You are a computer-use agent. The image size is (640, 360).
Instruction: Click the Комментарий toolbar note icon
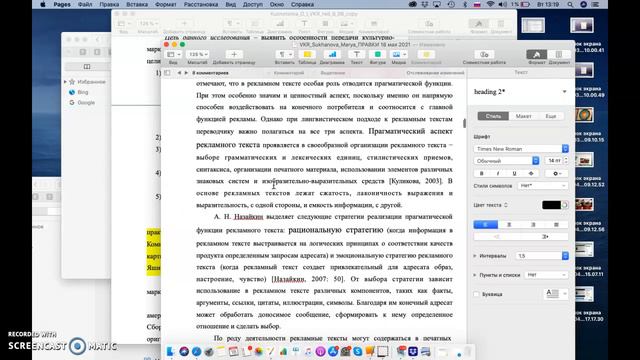[x=426, y=54]
